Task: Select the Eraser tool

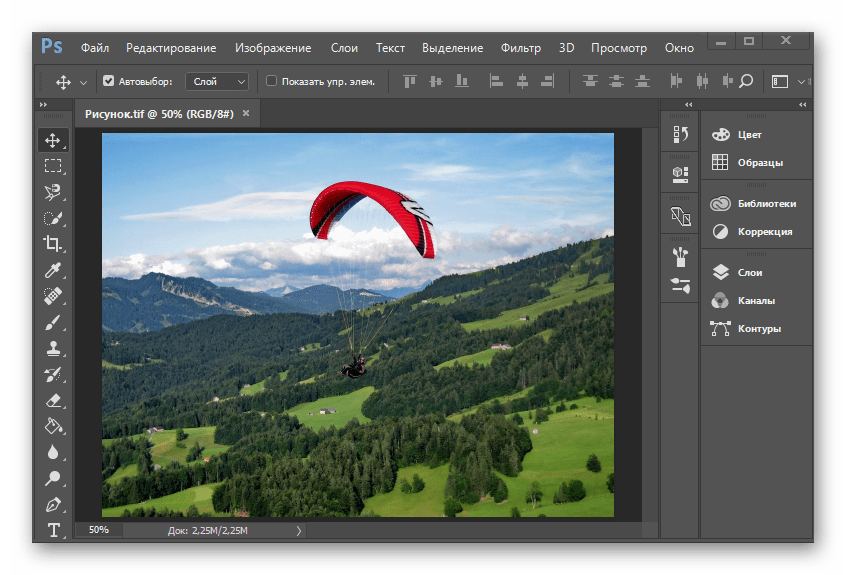Action: click(x=52, y=400)
